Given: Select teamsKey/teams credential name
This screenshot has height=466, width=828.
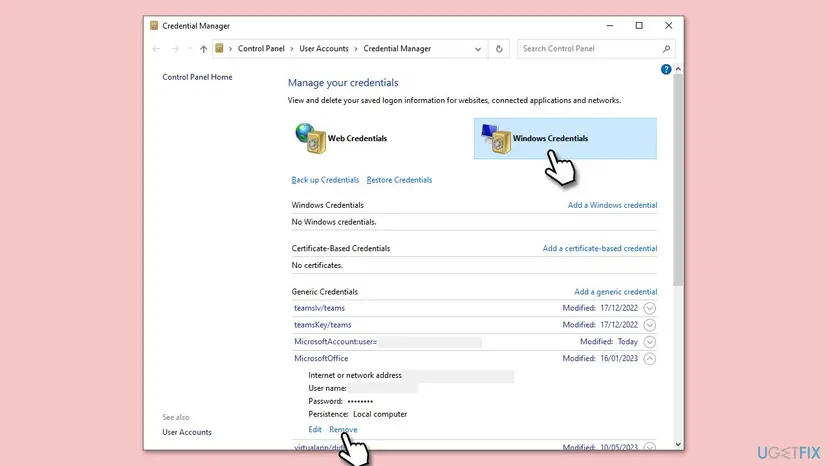Looking at the screenshot, I should (x=322, y=325).
